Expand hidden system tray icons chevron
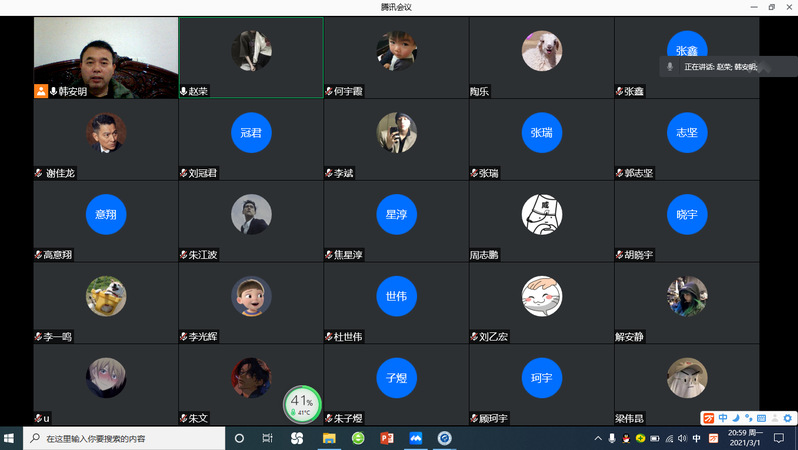The width and height of the screenshot is (798, 450). (598, 438)
